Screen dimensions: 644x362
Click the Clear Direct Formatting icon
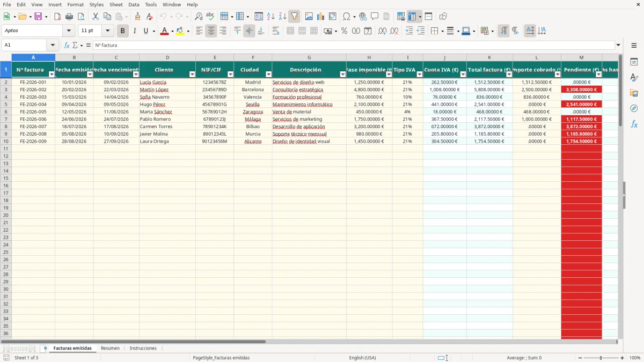(x=149, y=17)
